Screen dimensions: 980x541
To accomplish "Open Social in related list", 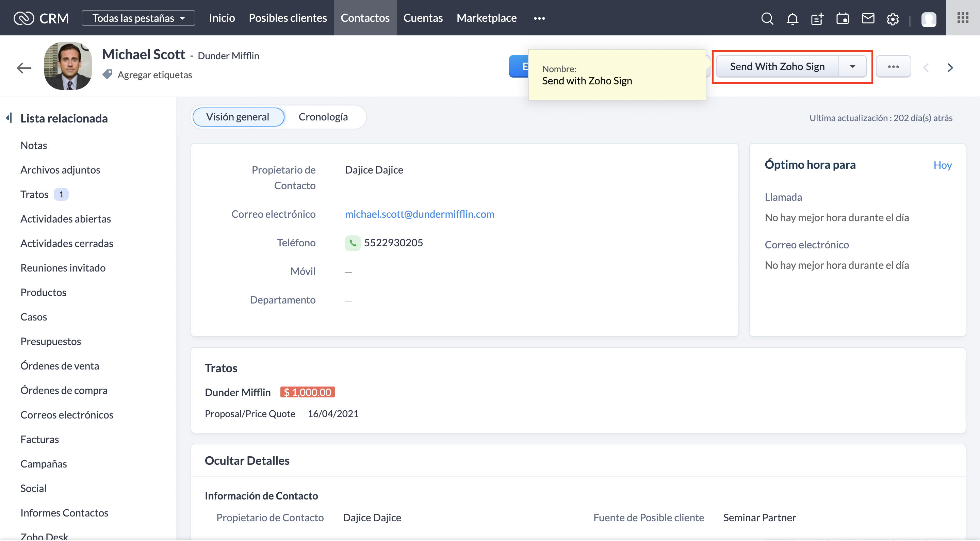I will [x=33, y=488].
